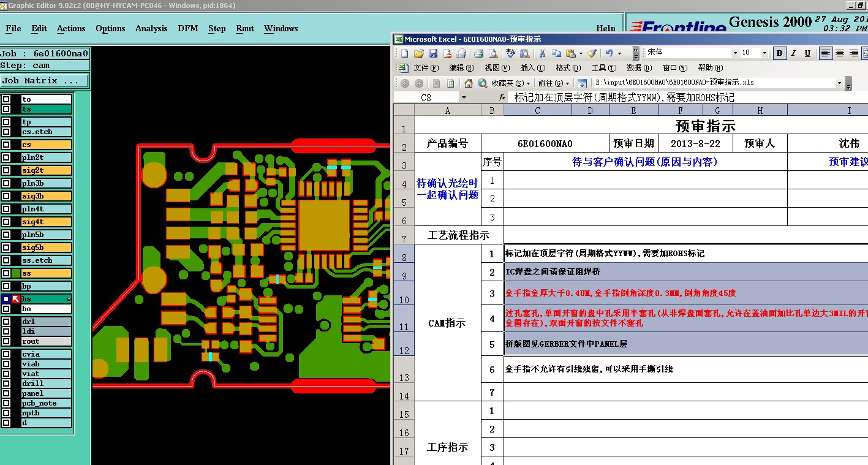Image resolution: width=868 pixels, height=465 pixels.
Task: Open the Actions menu in Graphic Editor
Action: click(71, 28)
